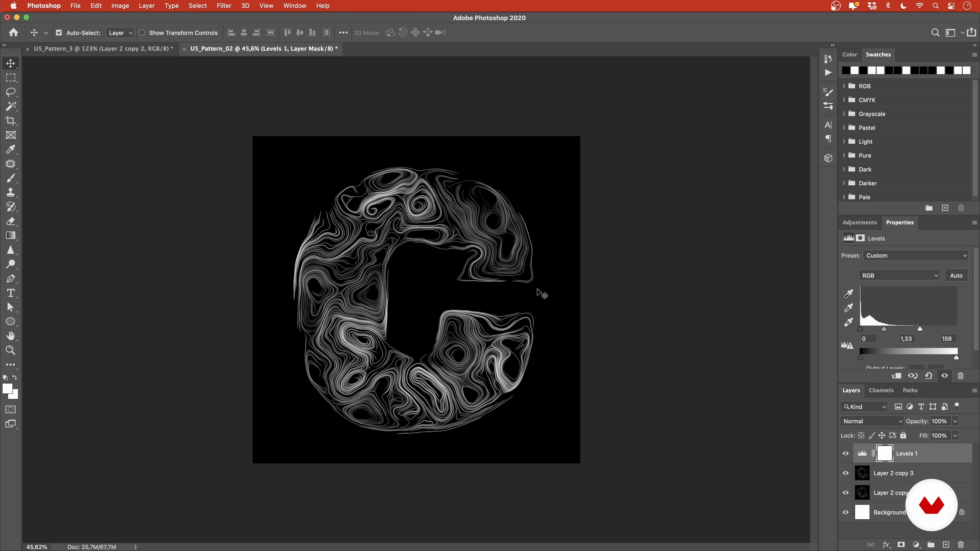Enable Show Transform Controls checkbox
The height and width of the screenshot is (551, 980).
click(x=142, y=33)
